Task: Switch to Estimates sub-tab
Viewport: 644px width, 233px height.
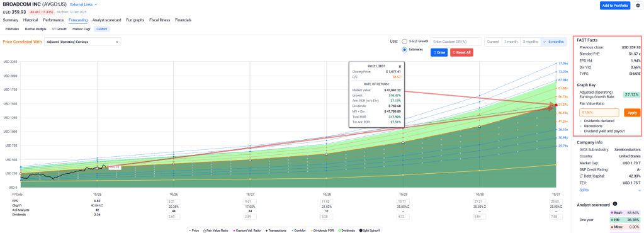Action: pos(13,29)
